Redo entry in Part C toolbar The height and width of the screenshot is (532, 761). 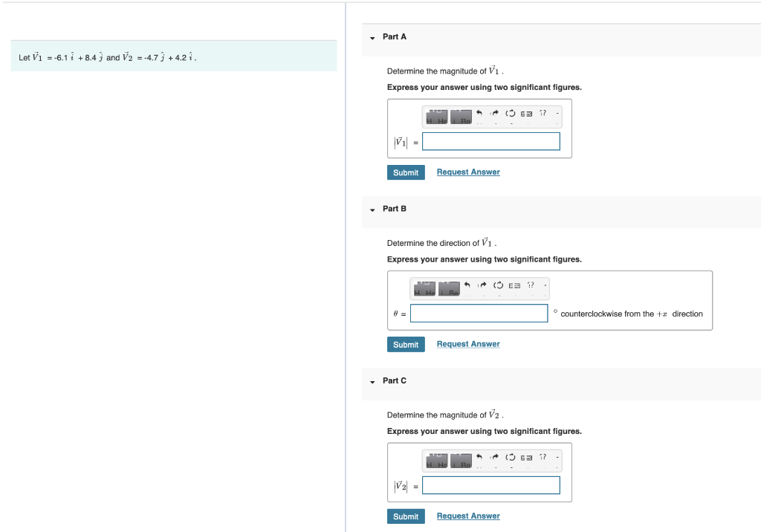(x=494, y=457)
